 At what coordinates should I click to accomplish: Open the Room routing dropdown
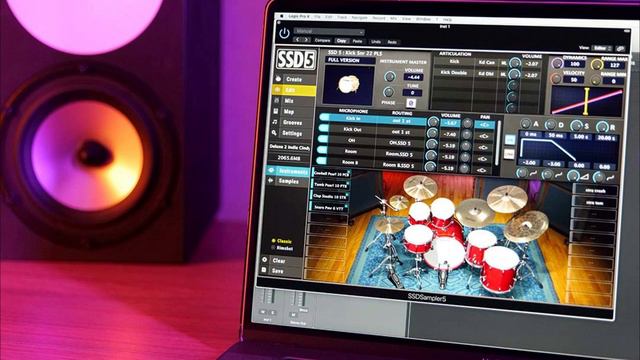coord(400,154)
